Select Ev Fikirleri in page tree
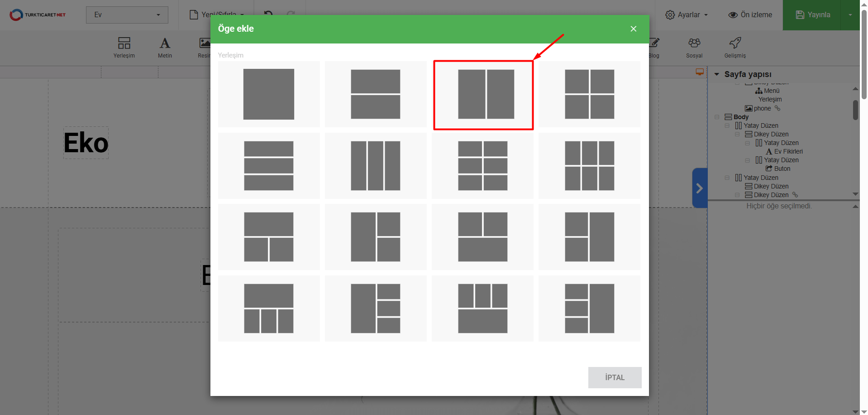The height and width of the screenshot is (415, 868). (788, 151)
